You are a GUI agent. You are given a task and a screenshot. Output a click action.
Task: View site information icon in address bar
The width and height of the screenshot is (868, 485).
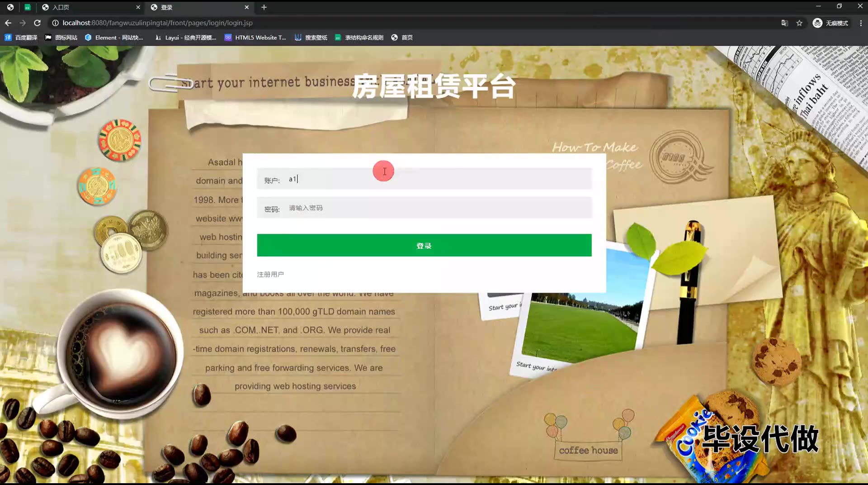click(55, 23)
